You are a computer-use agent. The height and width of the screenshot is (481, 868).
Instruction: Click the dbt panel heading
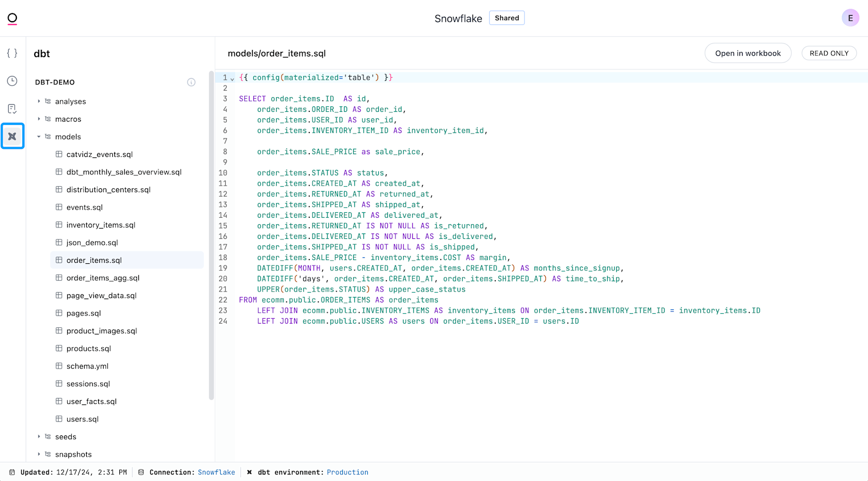[42, 54]
